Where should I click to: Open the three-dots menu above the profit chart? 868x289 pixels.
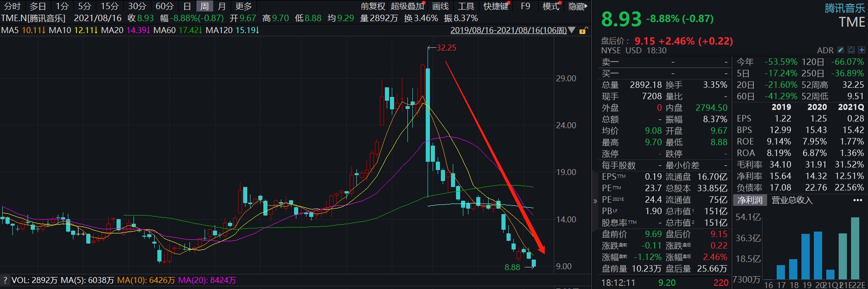pyautogui.click(x=857, y=200)
